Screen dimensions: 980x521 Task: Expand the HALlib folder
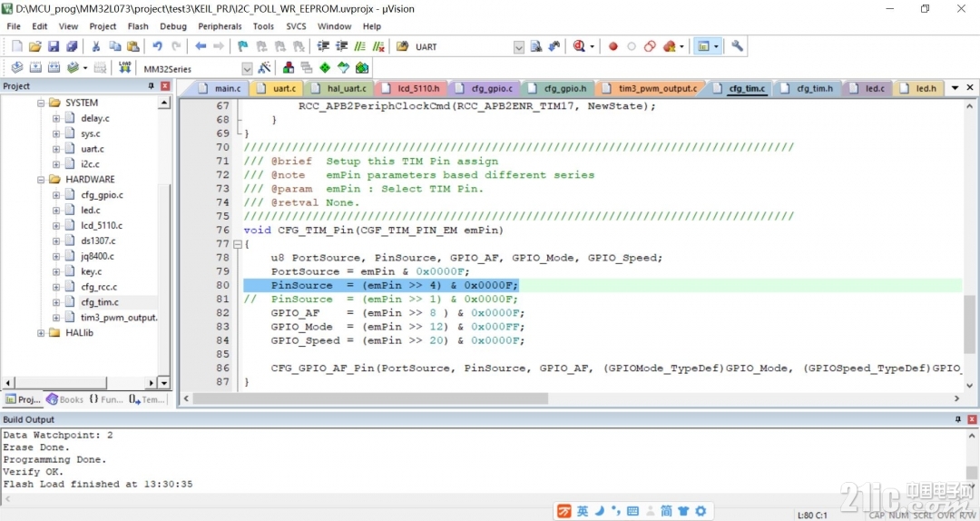click(x=41, y=333)
